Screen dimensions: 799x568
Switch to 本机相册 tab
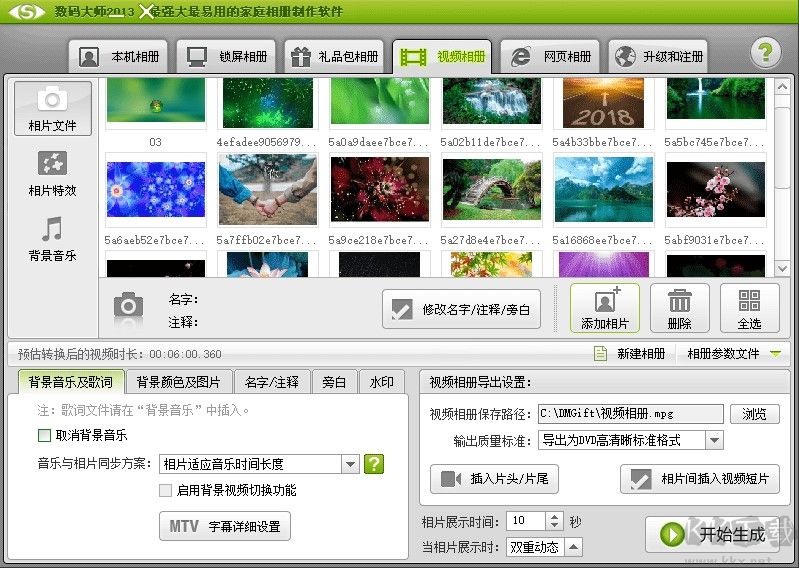point(118,56)
